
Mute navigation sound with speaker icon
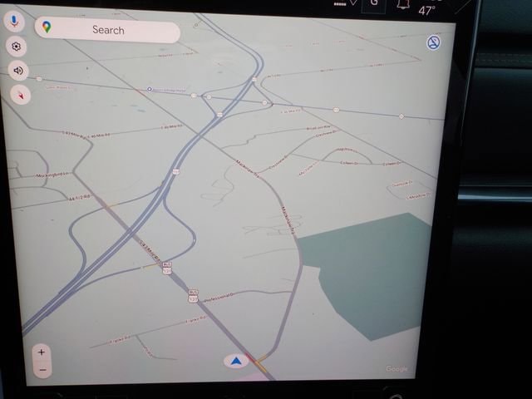18,71
